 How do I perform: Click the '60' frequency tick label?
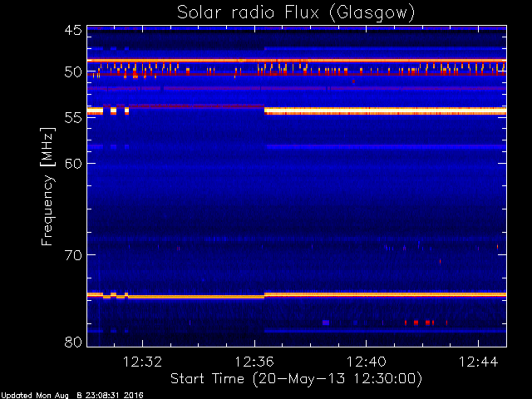tap(73, 164)
